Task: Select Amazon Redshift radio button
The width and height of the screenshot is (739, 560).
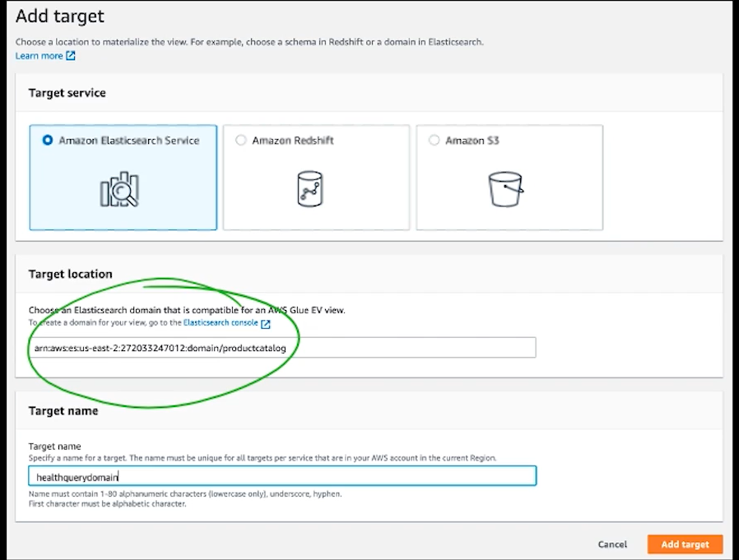Action: [x=241, y=140]
